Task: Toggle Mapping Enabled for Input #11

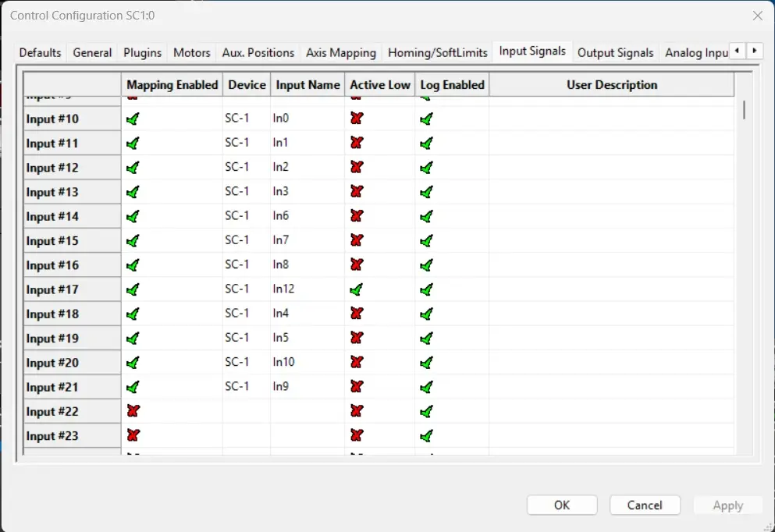Action: [133, 144]
